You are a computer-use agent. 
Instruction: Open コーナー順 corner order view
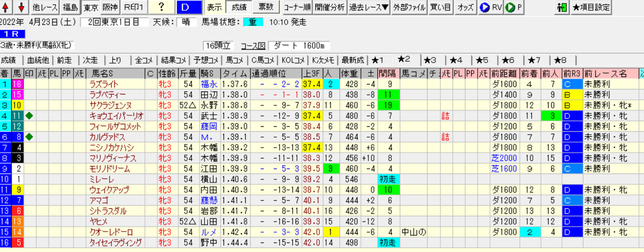click(x=297, y=7)
